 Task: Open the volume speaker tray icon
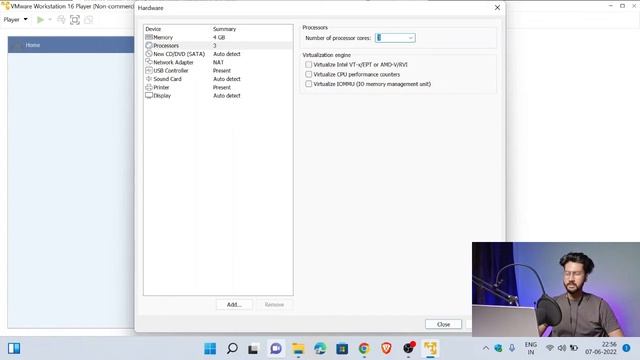coord(562,348)
